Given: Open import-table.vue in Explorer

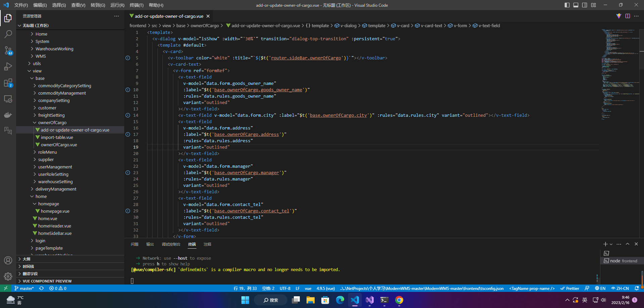Looking at the screenshot, I should 57,138.
